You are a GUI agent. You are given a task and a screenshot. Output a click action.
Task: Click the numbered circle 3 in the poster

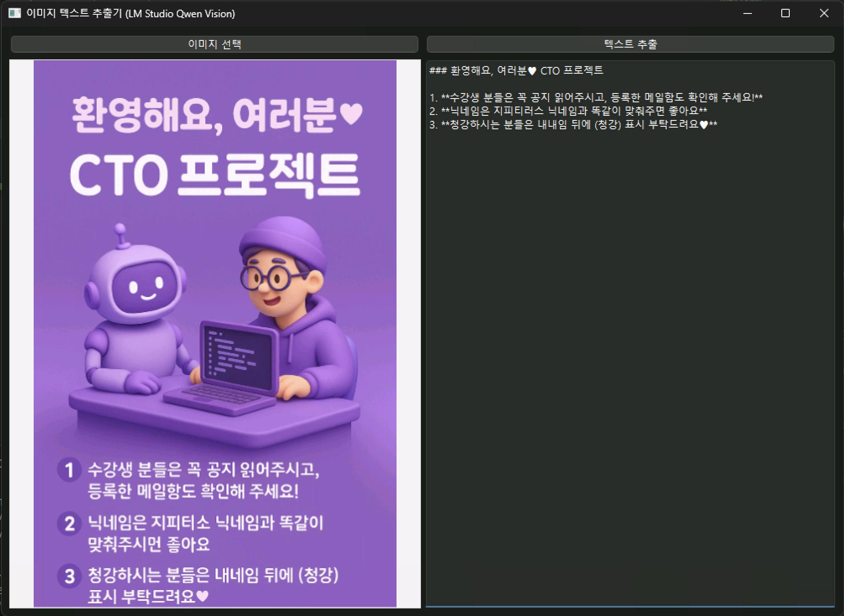coord(69,576)
